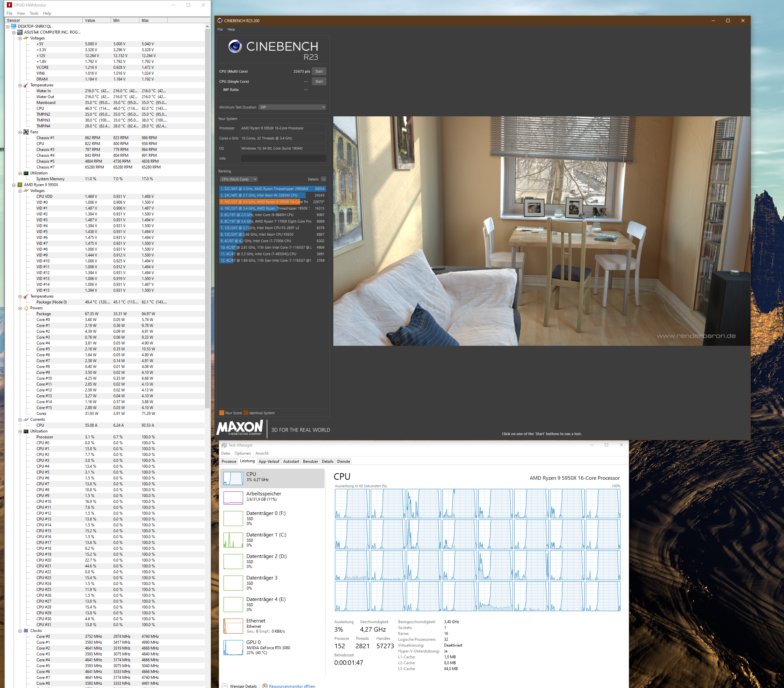Click the DESKTOP-SNRK1QL computer icon

14,26
